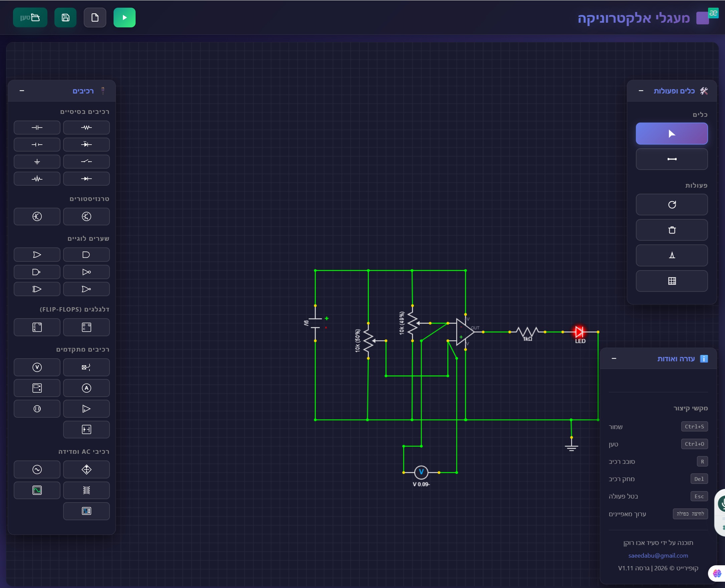The image size is (725, 588).
Task: Delete the selection with the trash button
Action: point(672,230)
